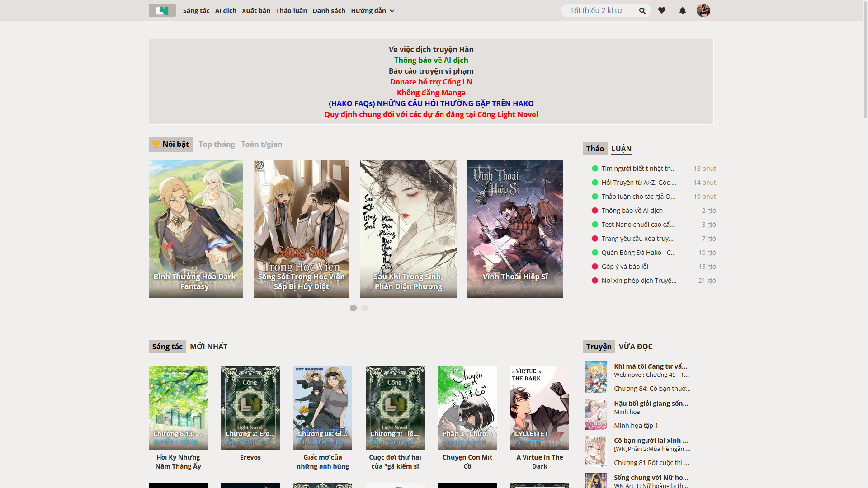Click green status dot beside Test Nano thread

pos(595,225)
